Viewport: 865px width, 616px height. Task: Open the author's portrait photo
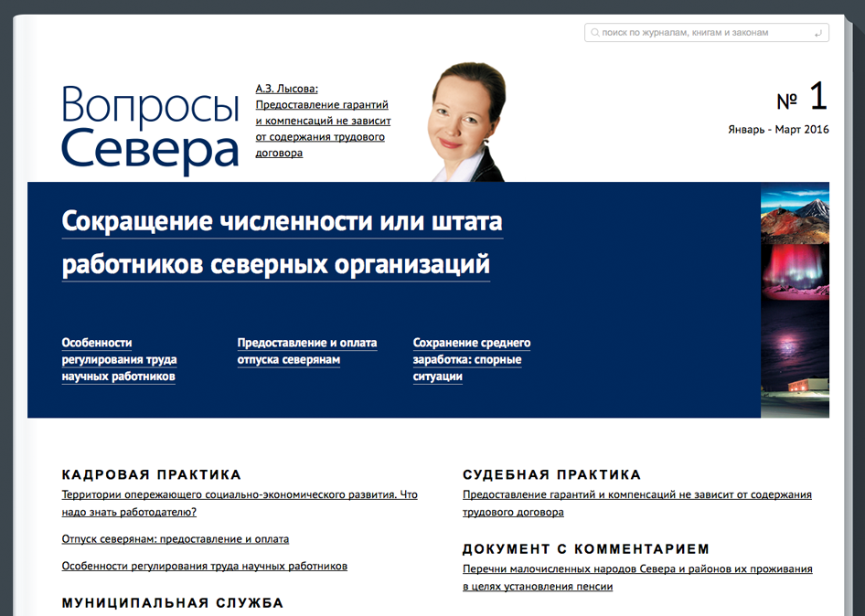tap(465, 123)
